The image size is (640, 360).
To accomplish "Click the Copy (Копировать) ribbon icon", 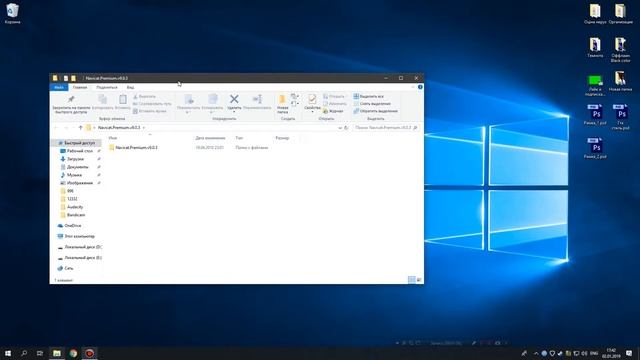I will [102, 102].
